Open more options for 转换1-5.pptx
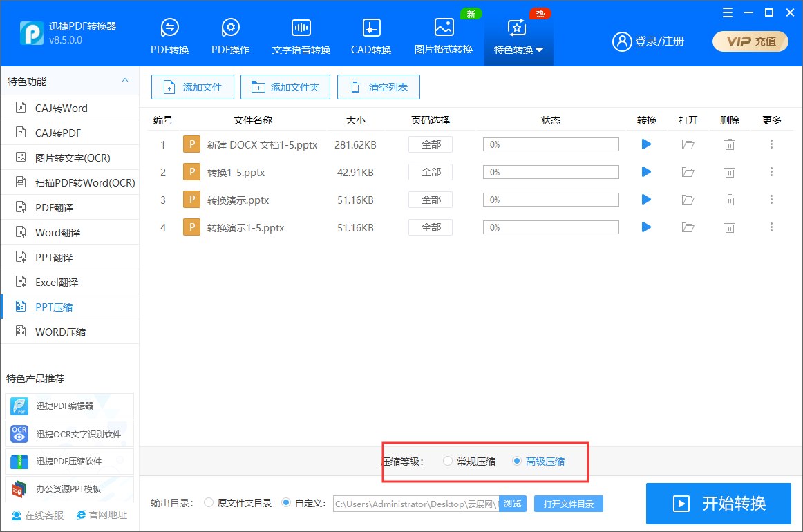This screenshot has height=532, width=803. pos(771,172)
